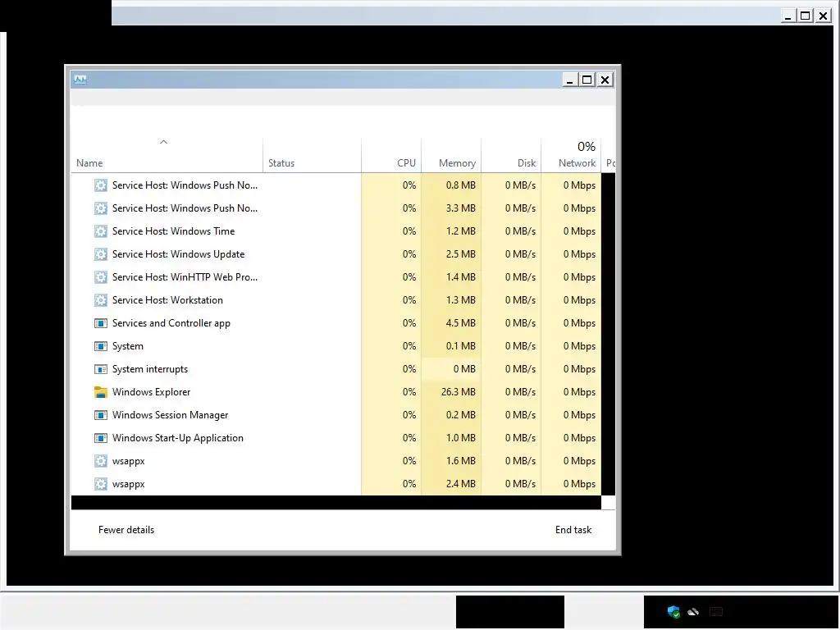Select the Windows Explorer process name
This screenshot has height=630, width=840.
[151, 392]
